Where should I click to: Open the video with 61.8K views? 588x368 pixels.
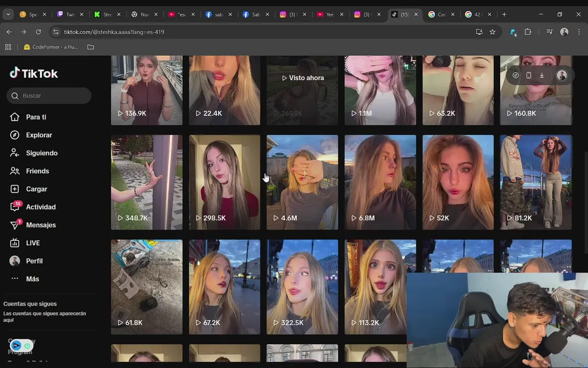146,287
